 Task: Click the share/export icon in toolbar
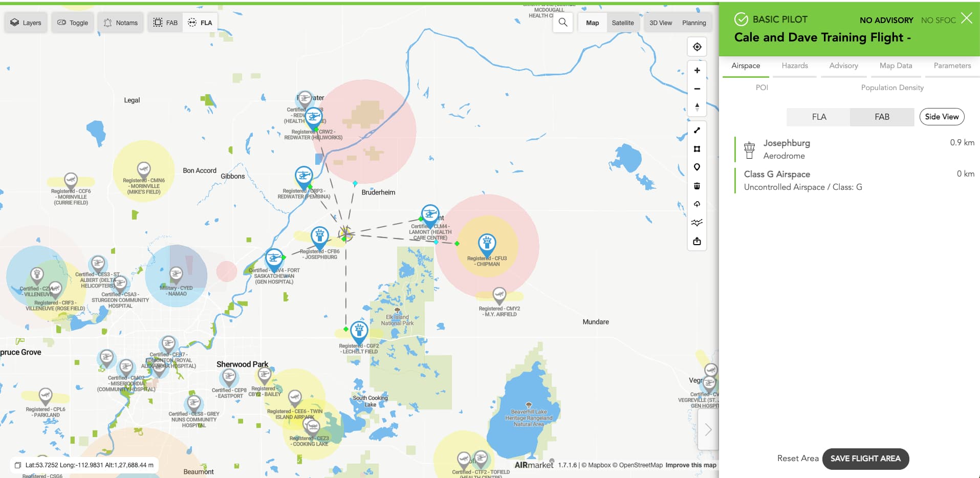coord(696,241)
